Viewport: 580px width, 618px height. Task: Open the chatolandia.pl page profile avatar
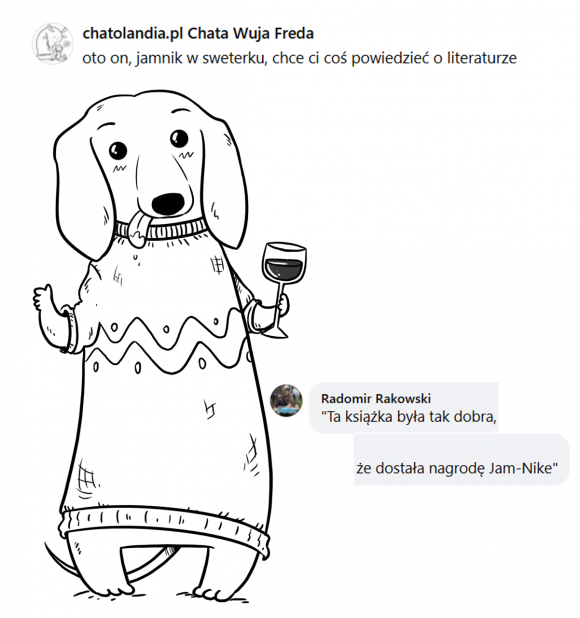pos(53,43)
